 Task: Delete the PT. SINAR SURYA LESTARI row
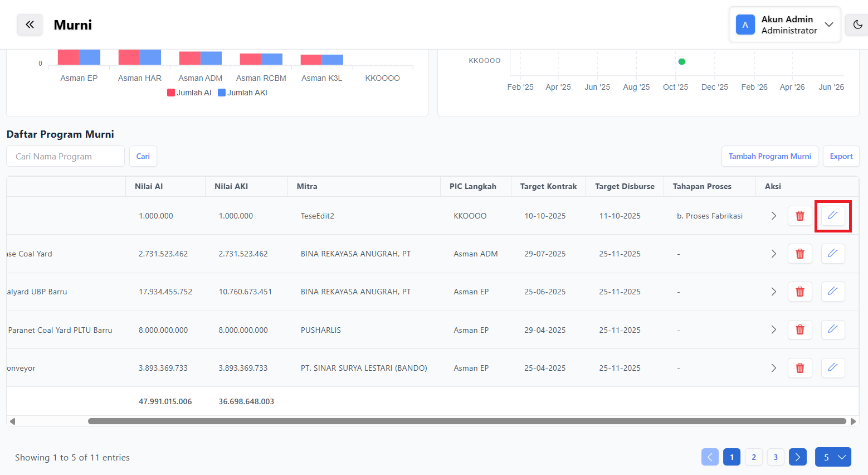pos(799,368)
